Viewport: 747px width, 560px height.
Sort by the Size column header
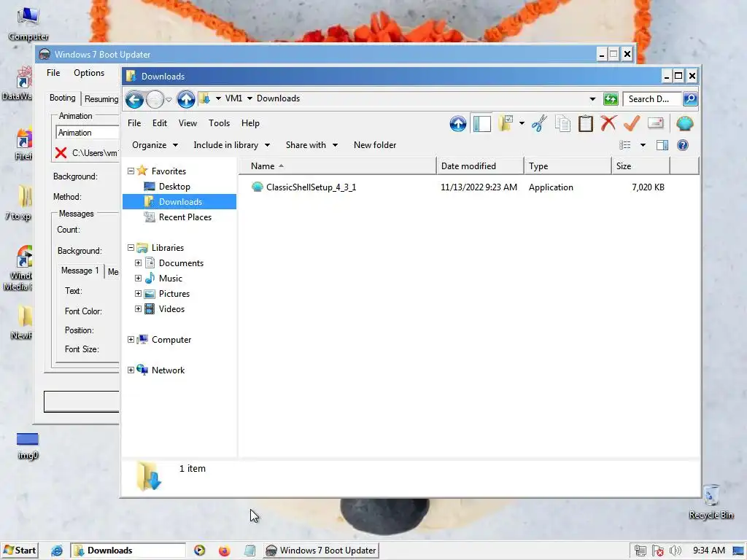[x=640, y=166]
